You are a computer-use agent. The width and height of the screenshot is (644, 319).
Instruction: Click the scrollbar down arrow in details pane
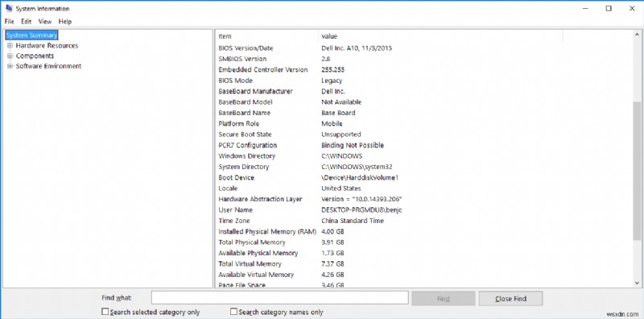coord(637,283)
